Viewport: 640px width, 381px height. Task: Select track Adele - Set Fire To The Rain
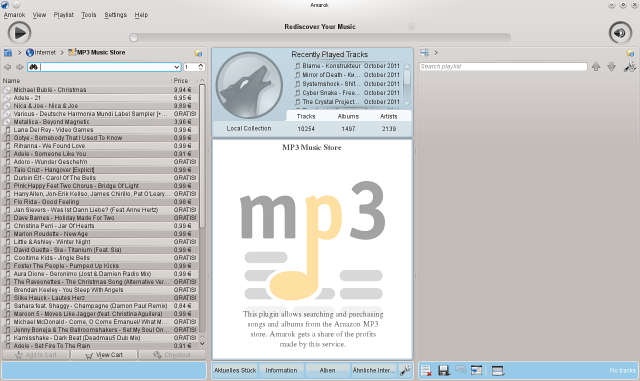(100, 346)
